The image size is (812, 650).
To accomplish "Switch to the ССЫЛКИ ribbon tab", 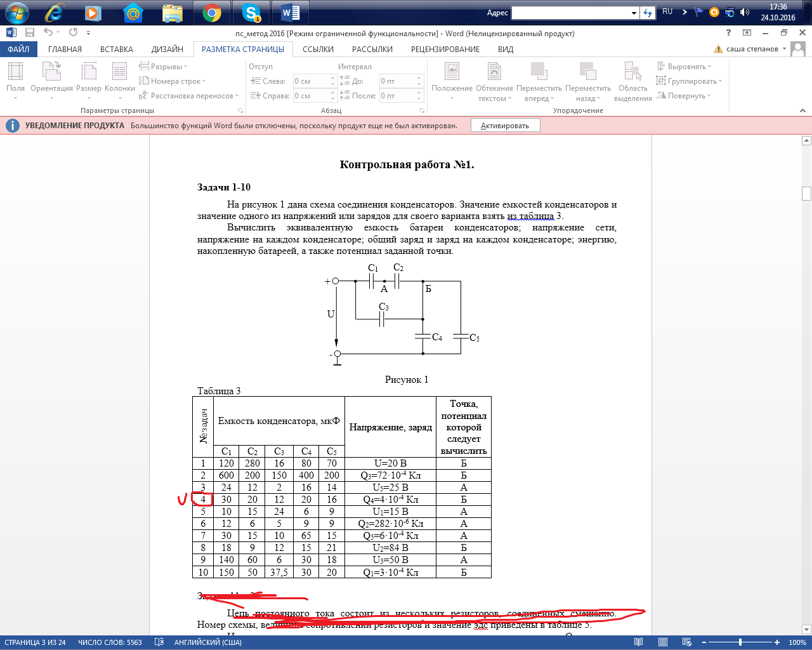I will 318,49.
